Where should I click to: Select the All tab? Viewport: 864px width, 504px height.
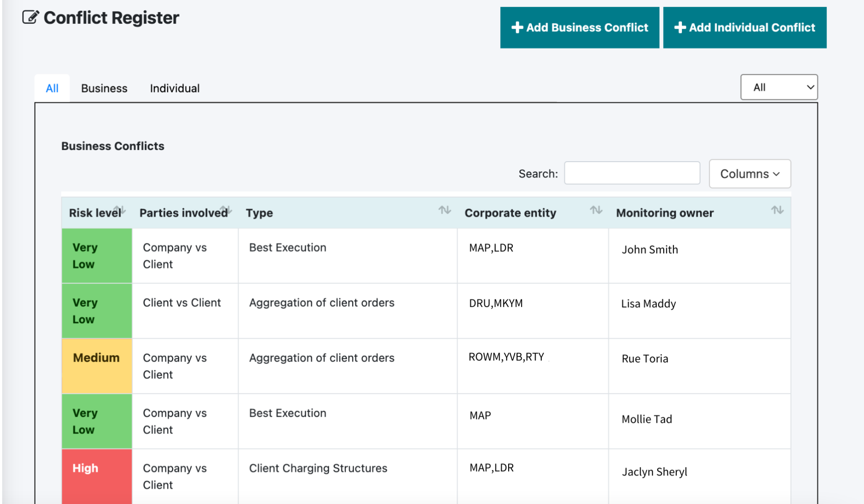[52, 88]
